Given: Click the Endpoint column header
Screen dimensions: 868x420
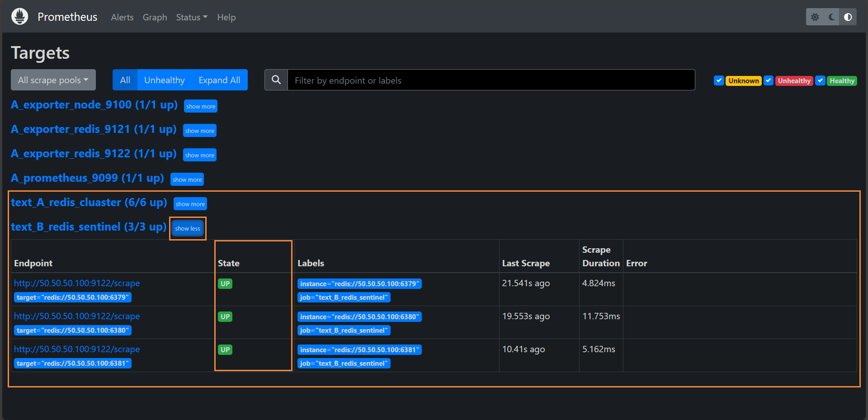Looking at the screenshot, I should tap(33, 263).
